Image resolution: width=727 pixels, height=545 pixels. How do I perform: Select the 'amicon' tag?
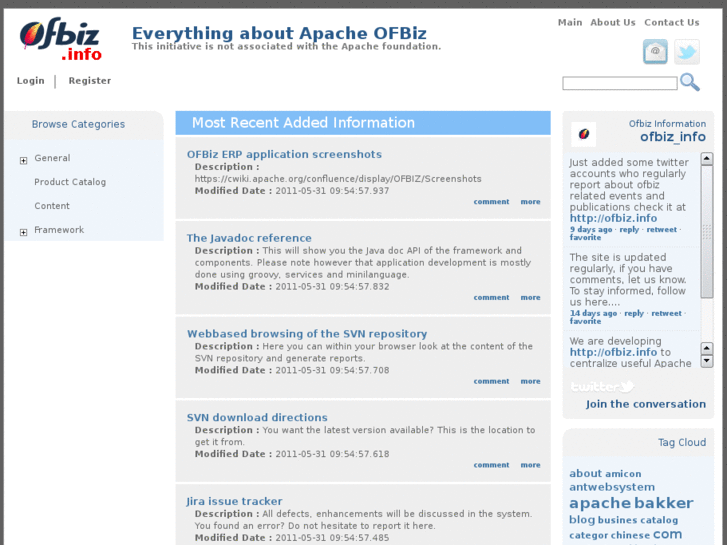(x=623, y=474)
